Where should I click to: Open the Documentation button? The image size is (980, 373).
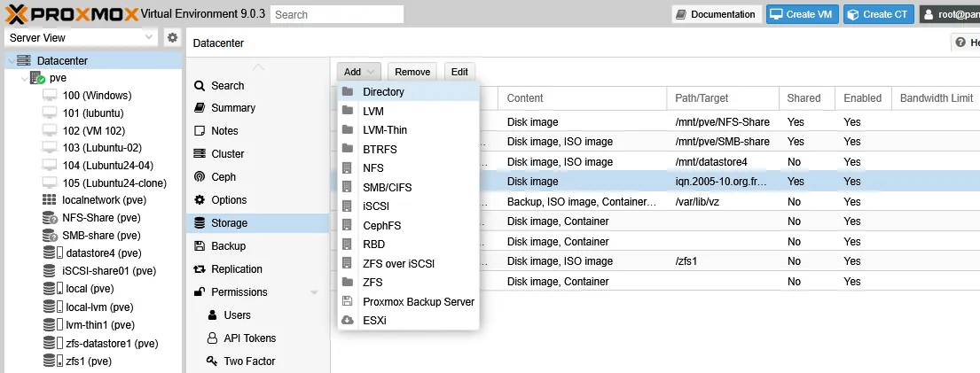[717, 14]
